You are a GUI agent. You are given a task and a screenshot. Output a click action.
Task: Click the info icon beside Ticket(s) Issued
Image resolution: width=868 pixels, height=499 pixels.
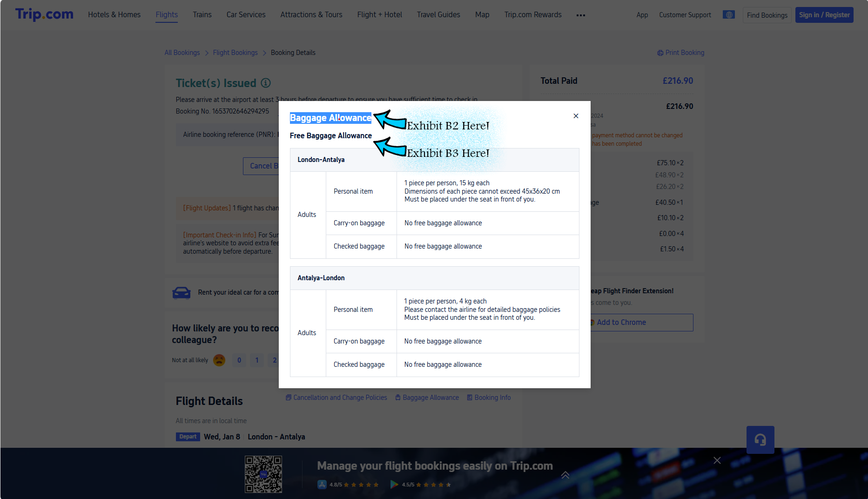266,83
